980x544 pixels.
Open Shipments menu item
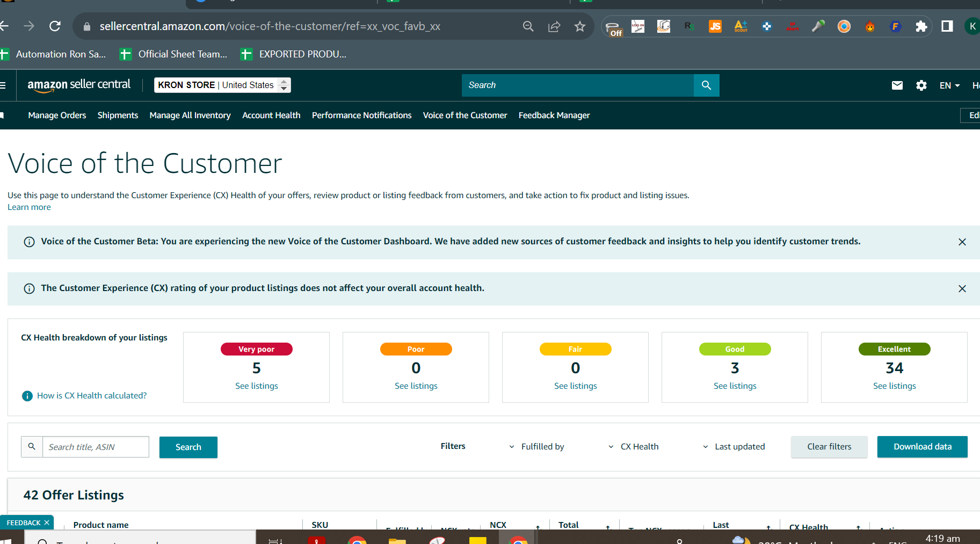coord(118,115)
